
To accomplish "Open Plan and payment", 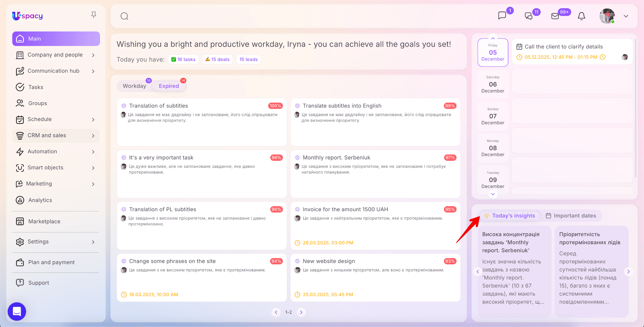I will click(x=56, y=262).
